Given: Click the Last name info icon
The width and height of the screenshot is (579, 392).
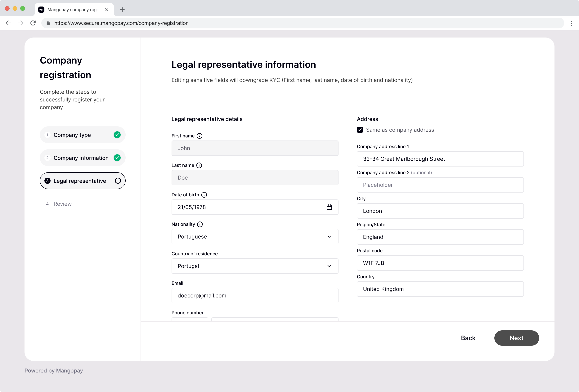Looking at the screenshot, I should tap(199, 165).
